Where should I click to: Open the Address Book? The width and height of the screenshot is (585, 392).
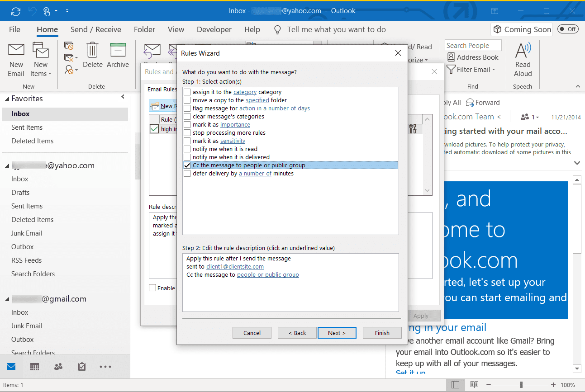(472, 57)
